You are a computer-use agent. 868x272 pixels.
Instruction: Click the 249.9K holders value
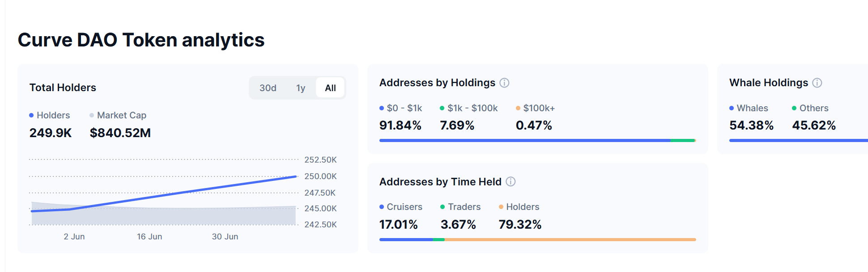tap(51, 133)
